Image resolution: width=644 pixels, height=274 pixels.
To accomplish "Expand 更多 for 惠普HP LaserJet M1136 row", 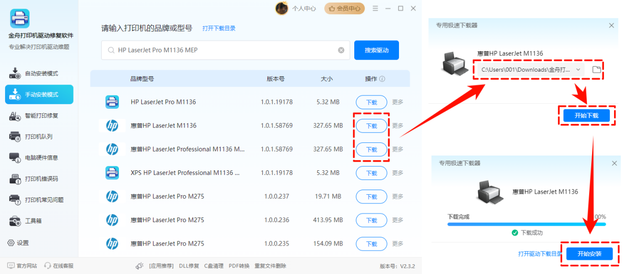I will 397,126.
